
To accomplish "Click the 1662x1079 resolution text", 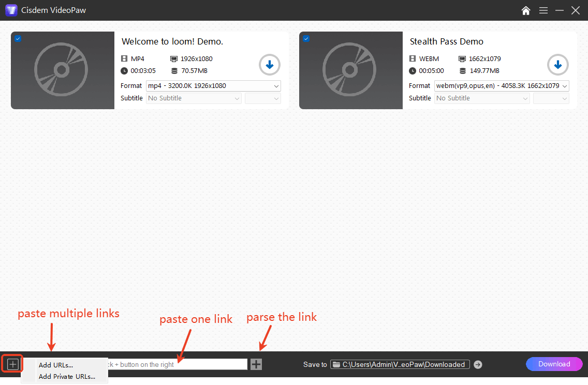I will pos(484,59).
